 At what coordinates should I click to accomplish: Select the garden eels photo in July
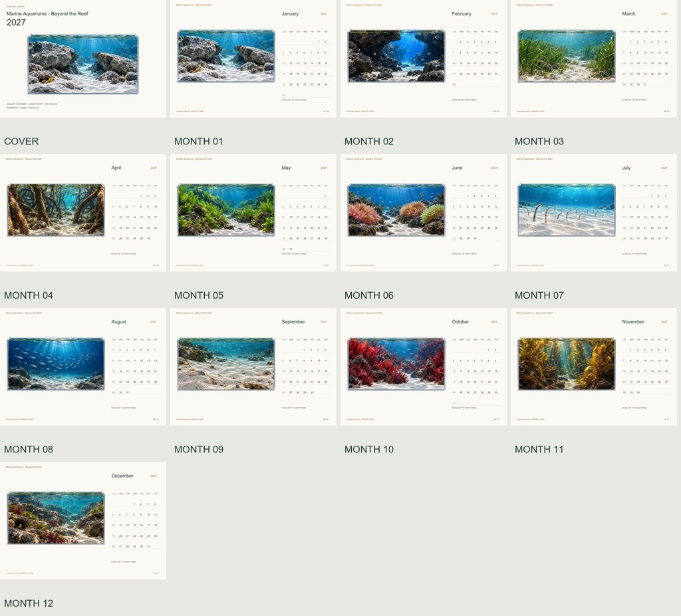pos(567,210)
